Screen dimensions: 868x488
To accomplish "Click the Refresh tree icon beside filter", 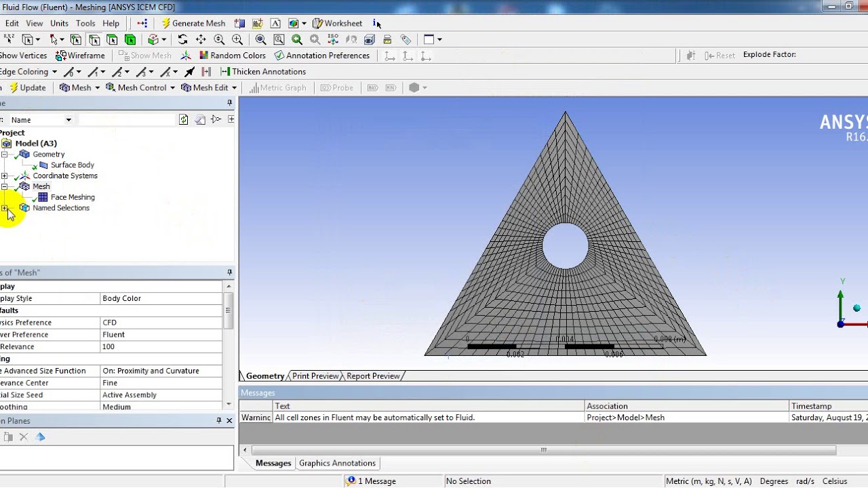I will pyautogui.click(x=183, y=119).
